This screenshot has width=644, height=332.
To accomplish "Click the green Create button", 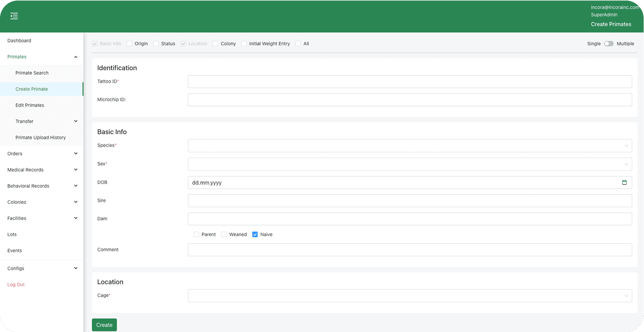I will [104, 325].
